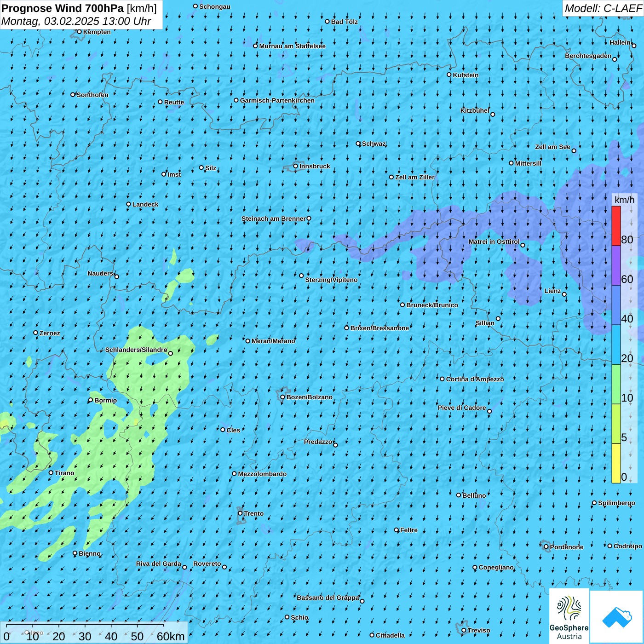The width and height of the screenshot is (644, 644).
Task: Click the date 'Montag, 03.02.2025 13:00 Uhr'
Action: click(76, 21)
